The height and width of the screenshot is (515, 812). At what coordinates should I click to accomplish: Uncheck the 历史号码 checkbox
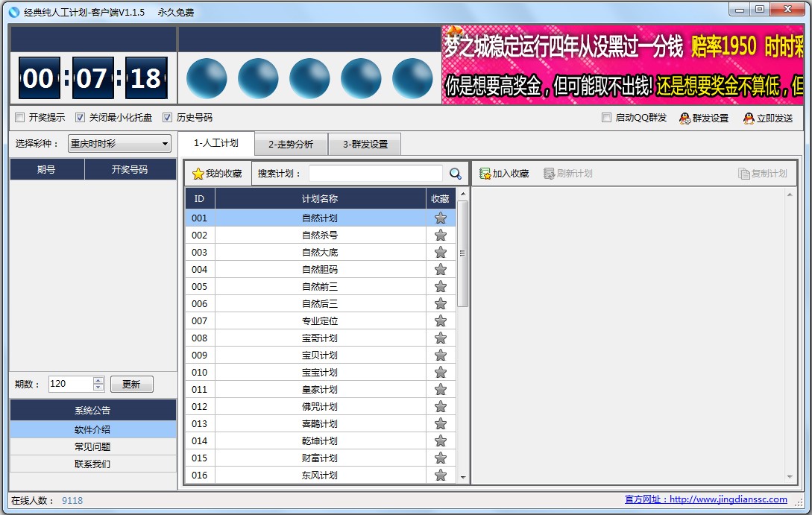coord(168,117)
